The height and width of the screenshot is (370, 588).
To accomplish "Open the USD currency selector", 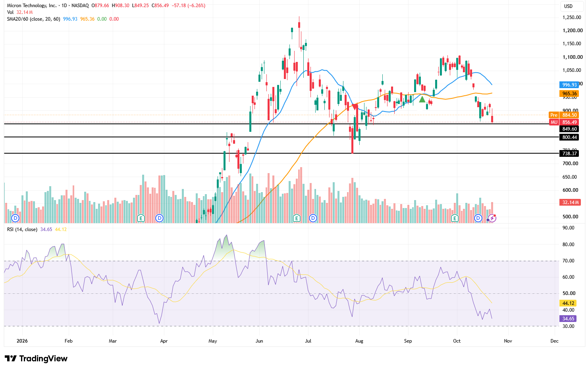I will click(x=569, y=6).
